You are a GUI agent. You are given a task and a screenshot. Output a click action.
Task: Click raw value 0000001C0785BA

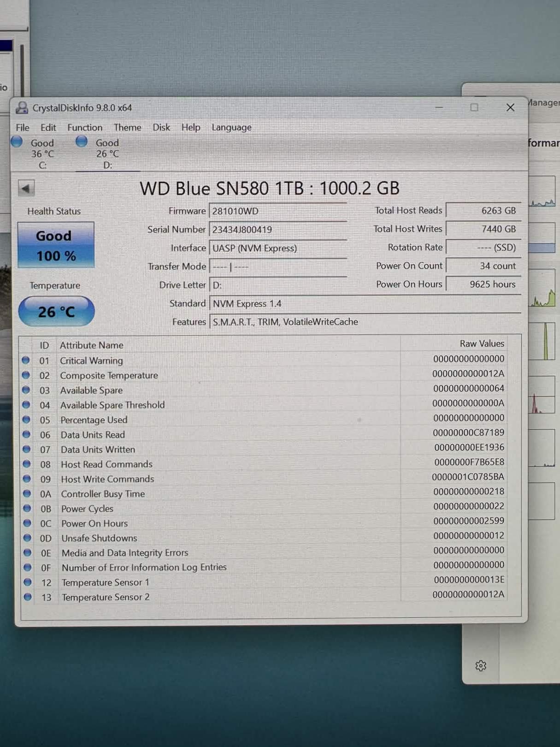pyautogui.click(x=468, y=477)
